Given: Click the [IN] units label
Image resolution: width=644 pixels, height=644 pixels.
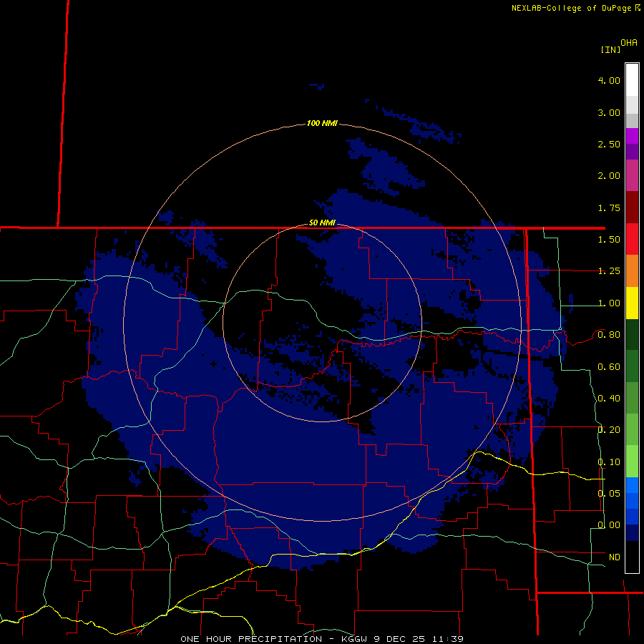Looking at the screenshot, I should tap(611, 49).
